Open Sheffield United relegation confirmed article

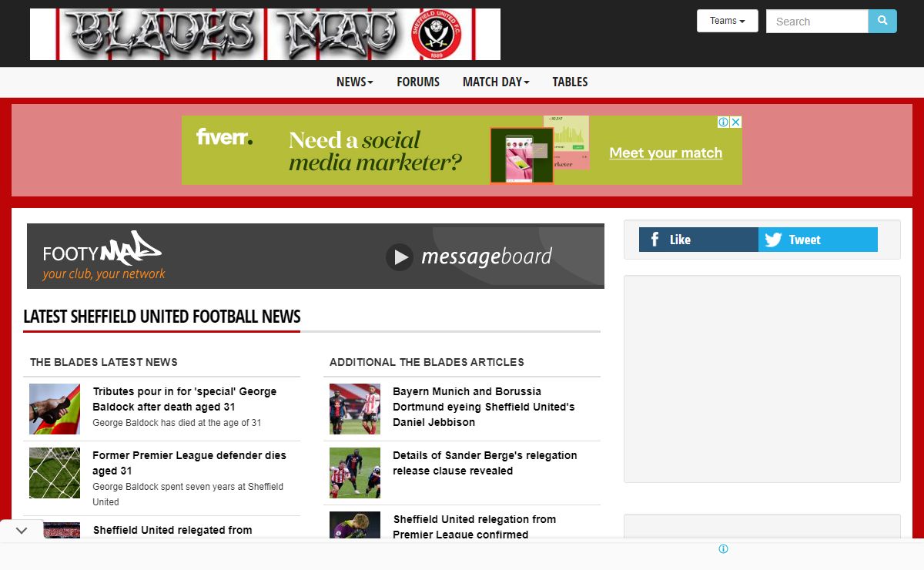[474, 527]
